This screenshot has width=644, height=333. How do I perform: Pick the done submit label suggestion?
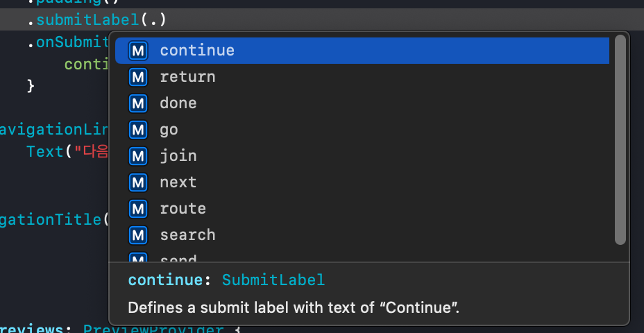(362, 103)
